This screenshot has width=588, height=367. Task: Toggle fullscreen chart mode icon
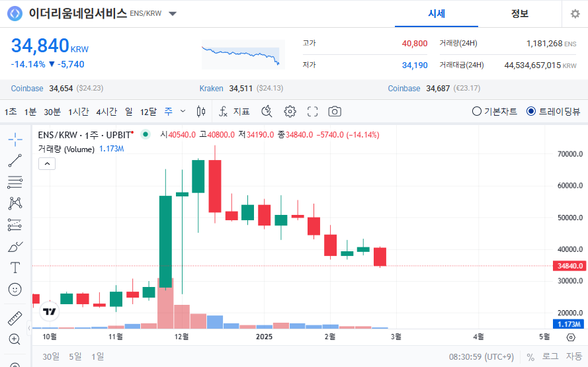(312, 111)
